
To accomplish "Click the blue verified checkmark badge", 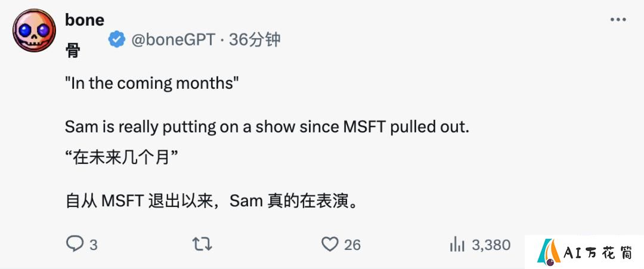I will (117, 39).
